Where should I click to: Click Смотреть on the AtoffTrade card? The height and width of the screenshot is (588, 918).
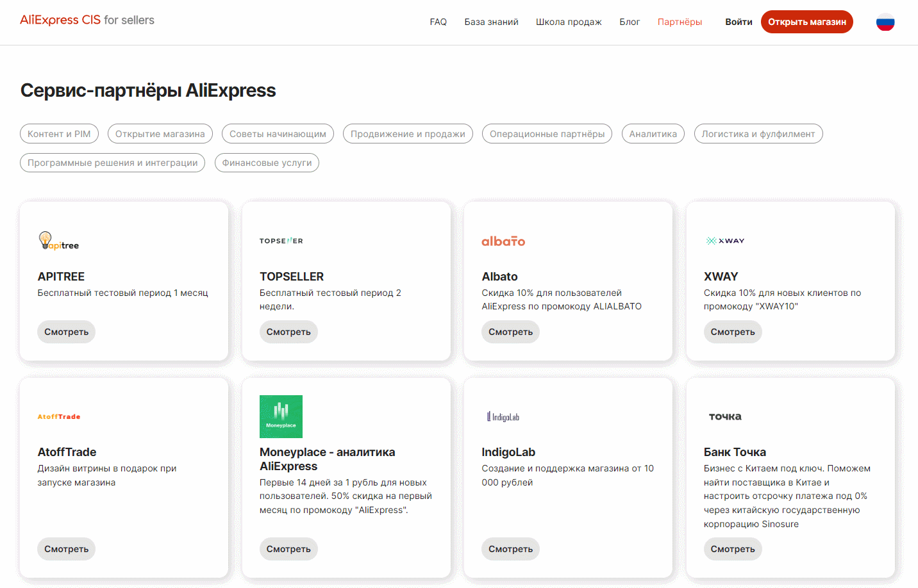pos(67,549)
